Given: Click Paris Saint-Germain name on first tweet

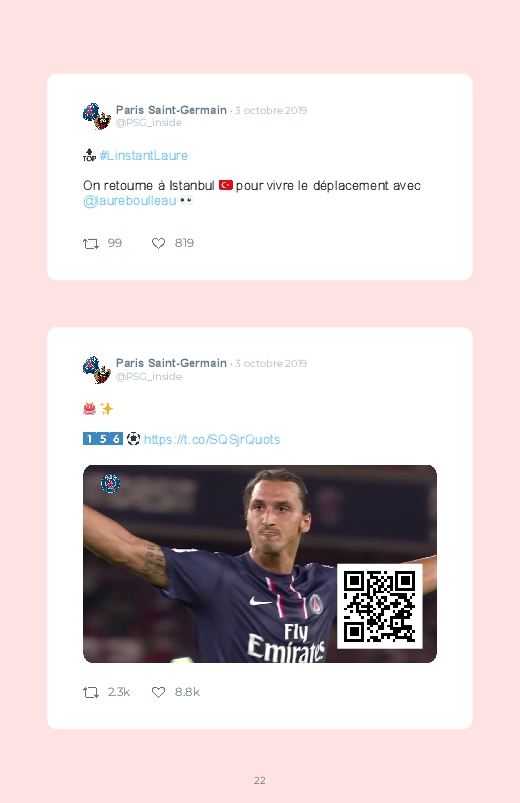Looking at the screenshot, I should [x=171, y=110].
